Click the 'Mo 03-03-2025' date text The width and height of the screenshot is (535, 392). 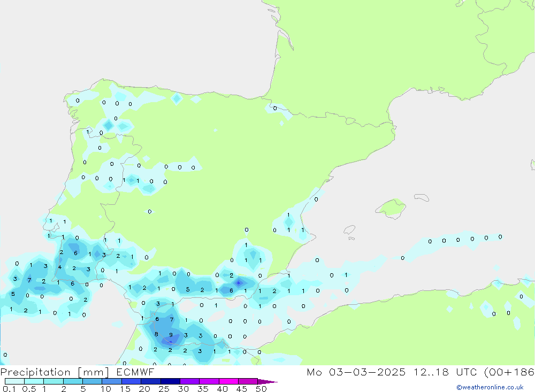point(356,372)
